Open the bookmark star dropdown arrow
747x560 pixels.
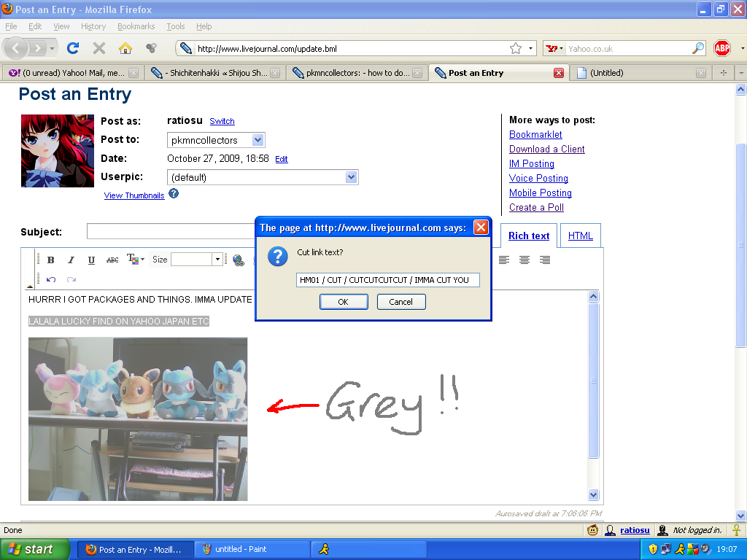point(530,49)
